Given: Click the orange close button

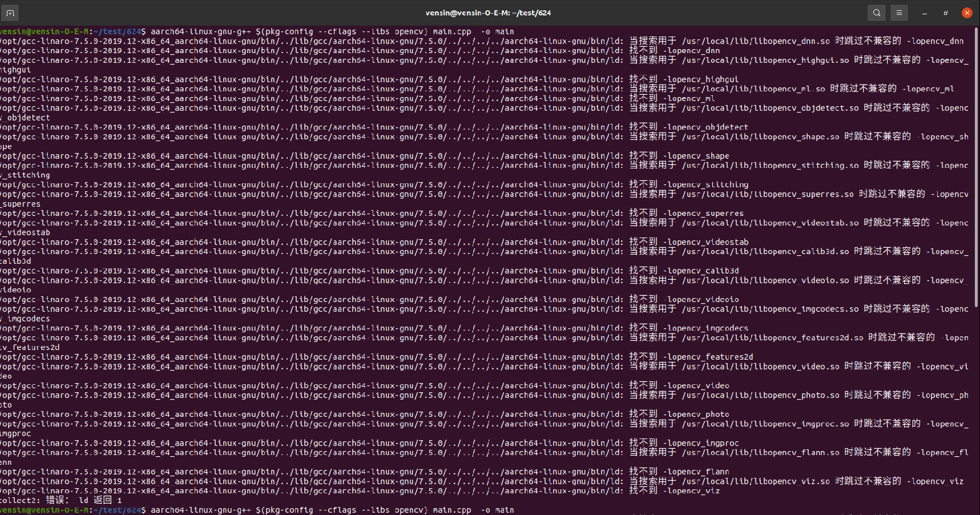Looking at the screenshot, I should click(x=966, y=12).
